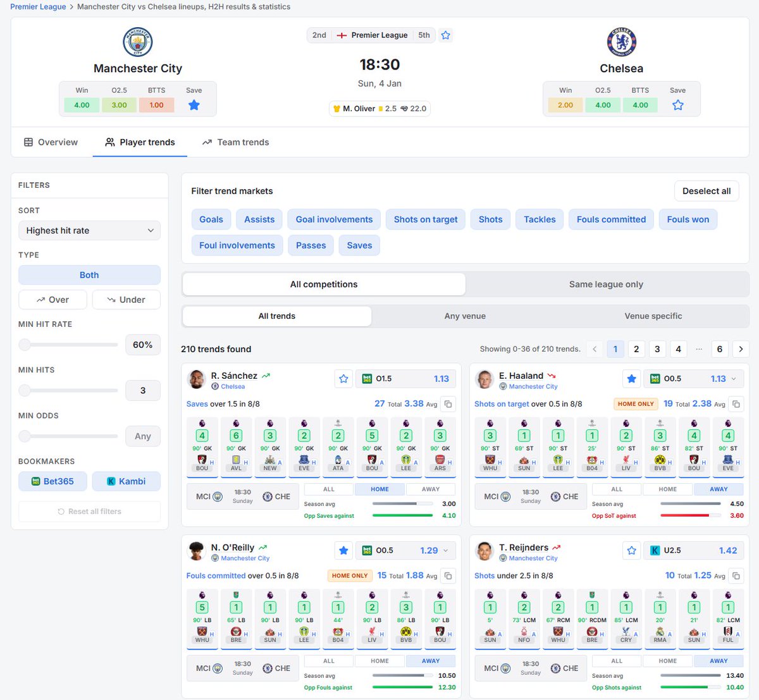
Task: Toggle Chelsea save star
Action: click(x=678, y=105)
